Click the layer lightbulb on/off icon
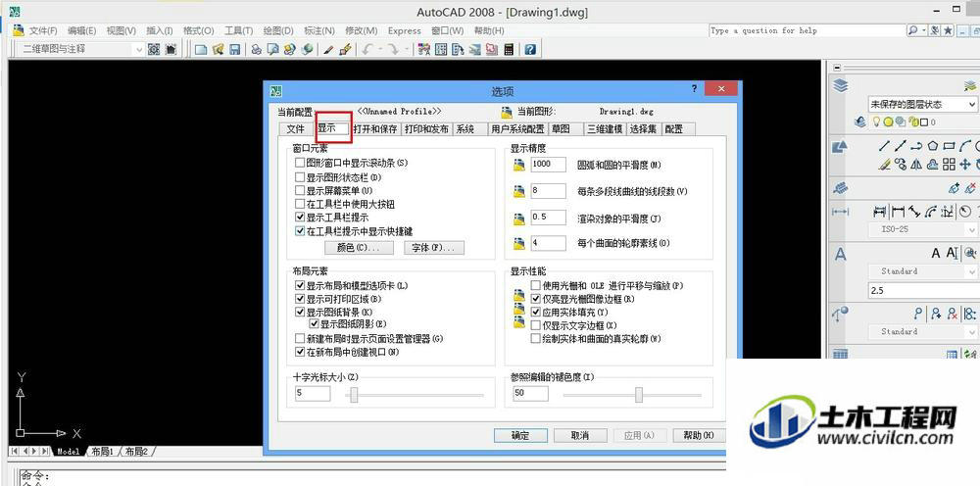 tap(876, 121)
